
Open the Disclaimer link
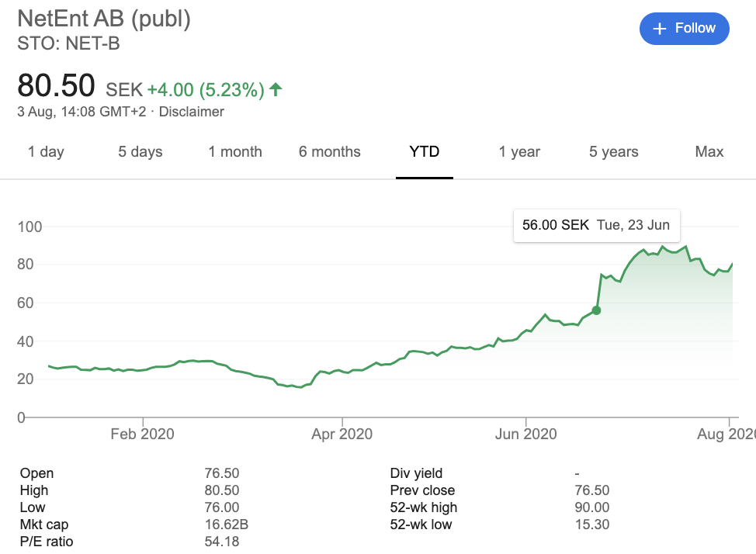(192, 112)
